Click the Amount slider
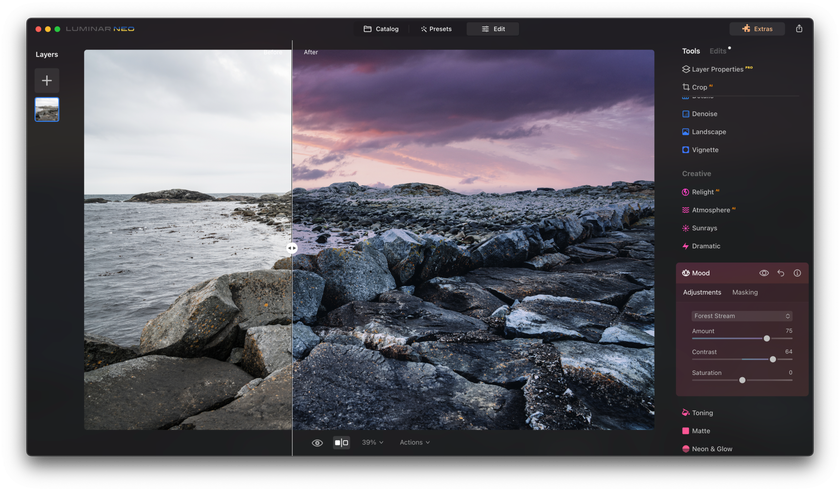The height and width of the screenshot is (491, 840). [x=742, y=338]
